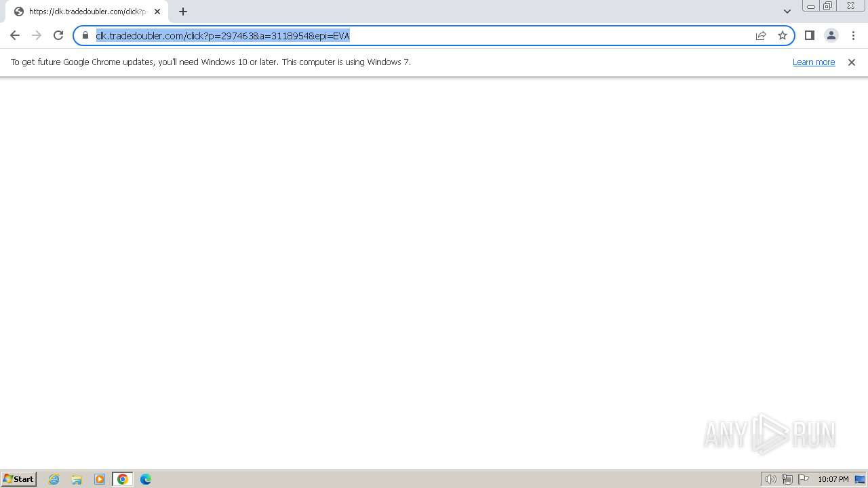Image resolution: width=868 pixels, height=488 pixels.
Task: Minimize the Chrome window
Action: coord(811,6)
